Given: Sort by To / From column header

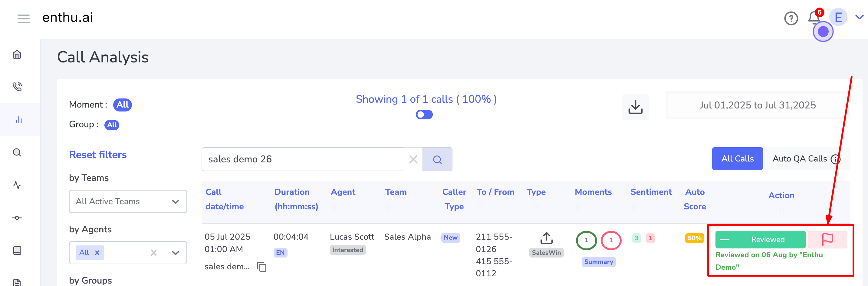Looking at the screenshot, I should tap(495, 192).
